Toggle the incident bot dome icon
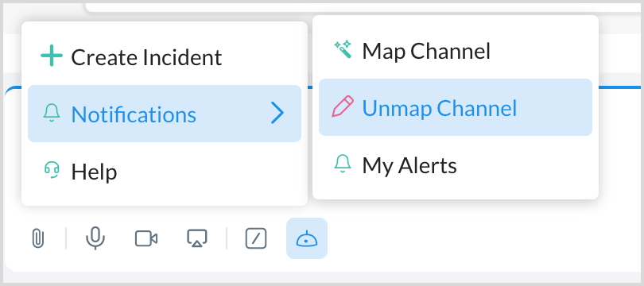The width and height of the screenshot is (644, 286). 307,238
